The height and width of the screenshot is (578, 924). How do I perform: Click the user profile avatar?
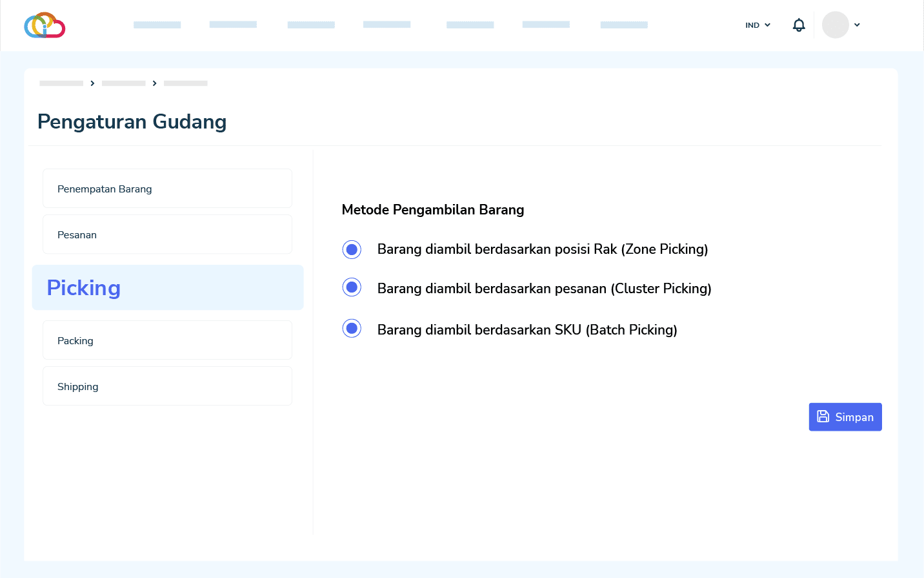tap(835, 25)
